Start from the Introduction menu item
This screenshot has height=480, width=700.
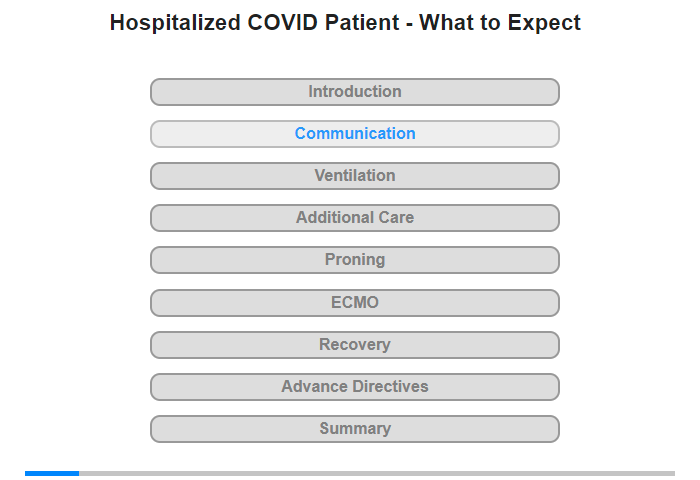(x=355, y=92)
